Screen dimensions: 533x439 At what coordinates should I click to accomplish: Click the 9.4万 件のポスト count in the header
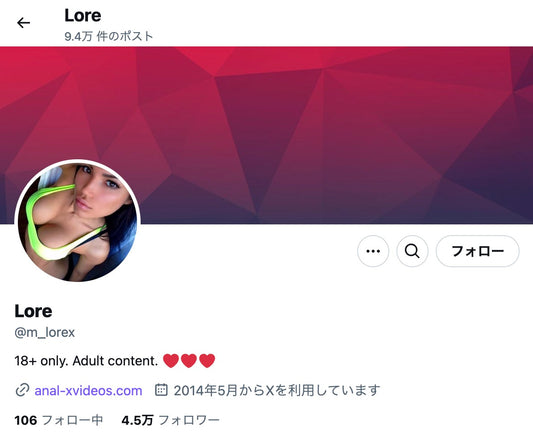coord(109,36)
